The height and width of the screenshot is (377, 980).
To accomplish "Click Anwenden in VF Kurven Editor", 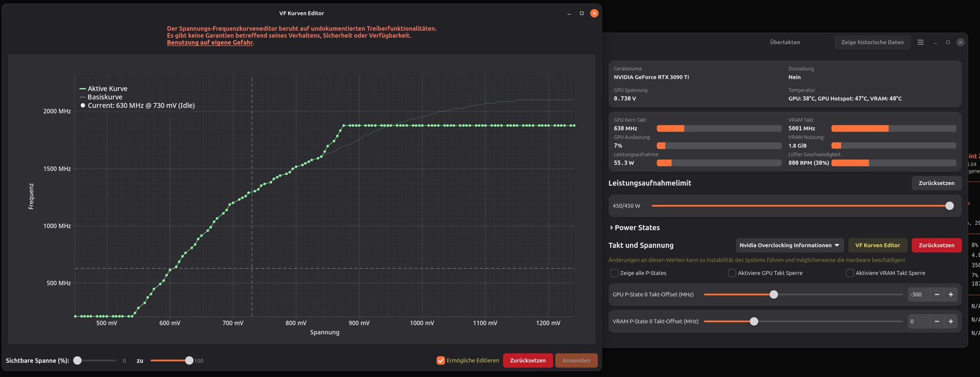I will 576,360.
